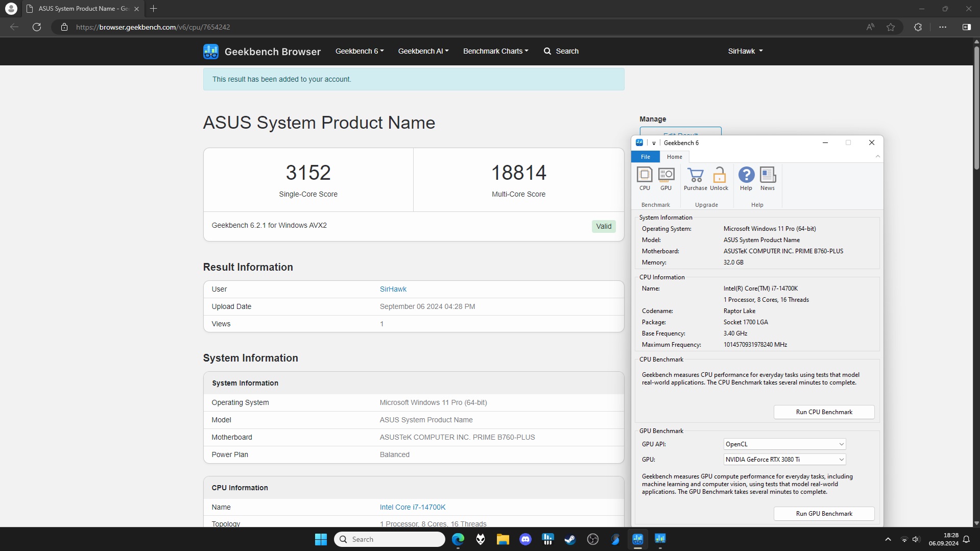980x551 pixels.
Task: Click the Power Plan Balanced value
Action: click(x=394, y=454)
